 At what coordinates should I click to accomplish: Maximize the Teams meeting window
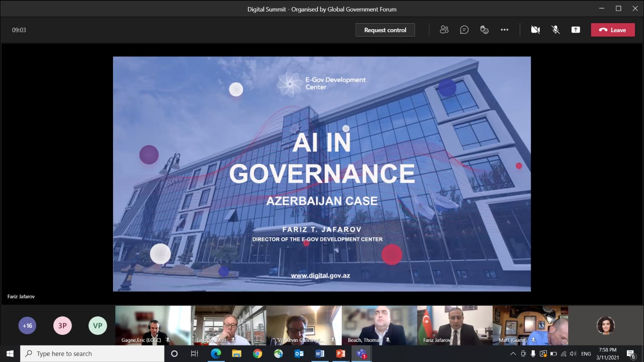click(618, 9)
